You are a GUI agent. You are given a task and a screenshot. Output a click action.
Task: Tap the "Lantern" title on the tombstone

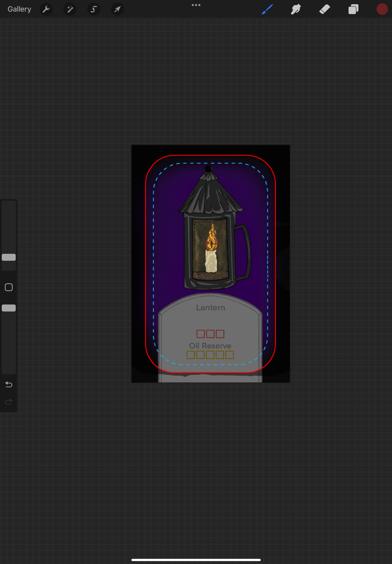[211, 308]
